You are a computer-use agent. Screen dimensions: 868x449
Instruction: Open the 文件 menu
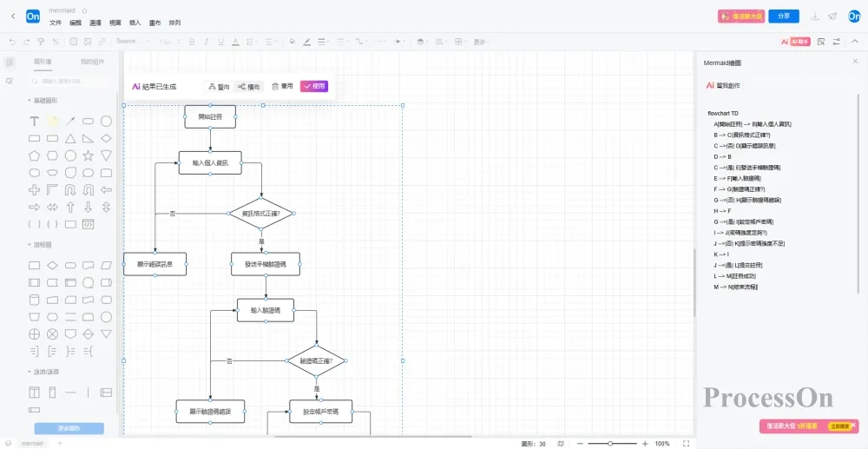tap(56, 23)
